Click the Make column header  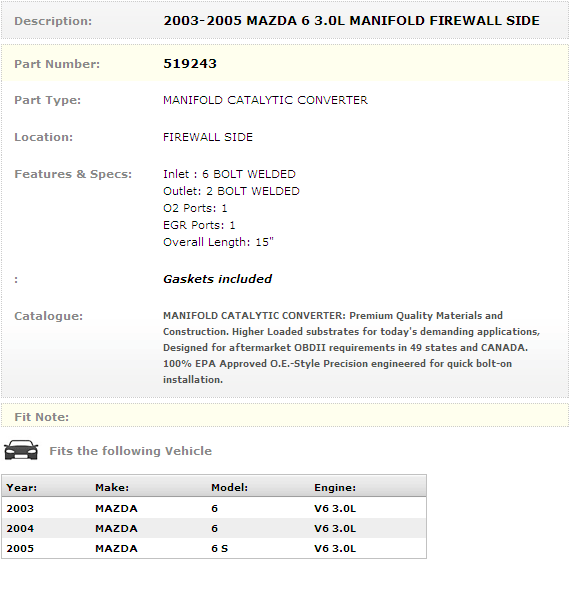click(112, 488)
